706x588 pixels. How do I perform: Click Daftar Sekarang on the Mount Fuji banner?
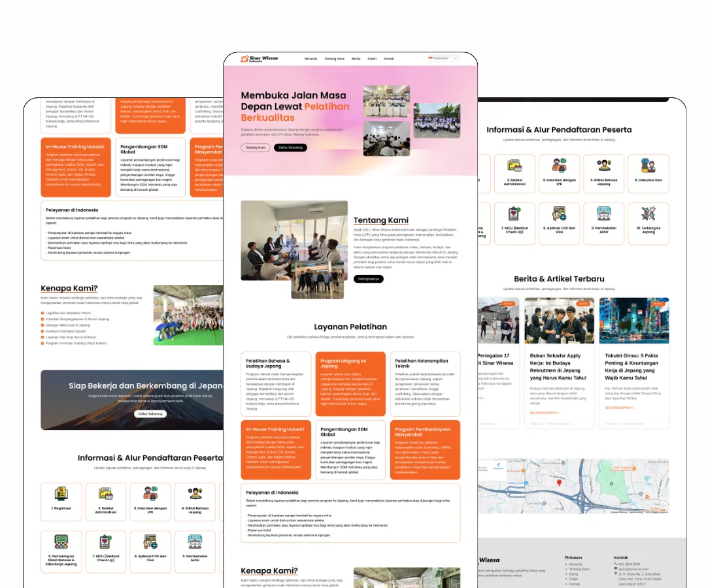coord(150,414)
